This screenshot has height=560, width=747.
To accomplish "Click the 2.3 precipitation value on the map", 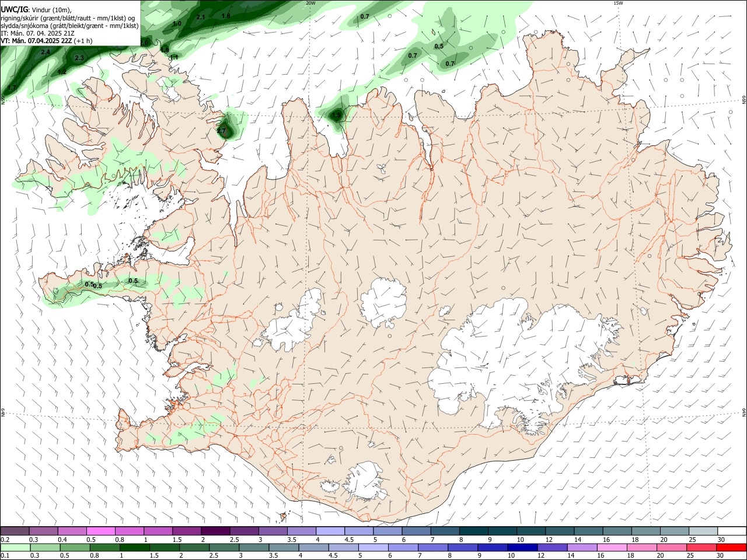I will tap(79, 58).
